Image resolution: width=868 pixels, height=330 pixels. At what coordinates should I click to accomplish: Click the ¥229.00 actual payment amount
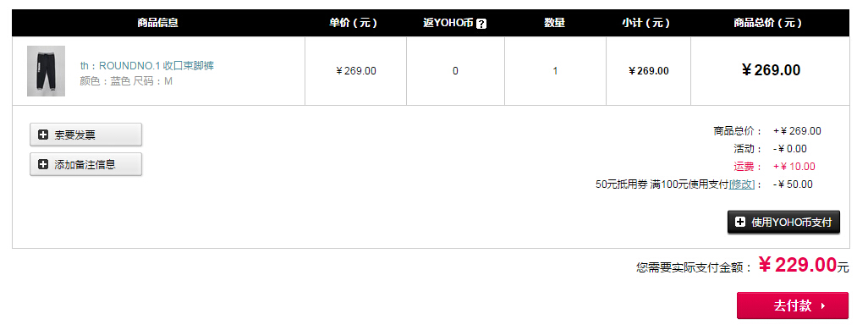797,265
